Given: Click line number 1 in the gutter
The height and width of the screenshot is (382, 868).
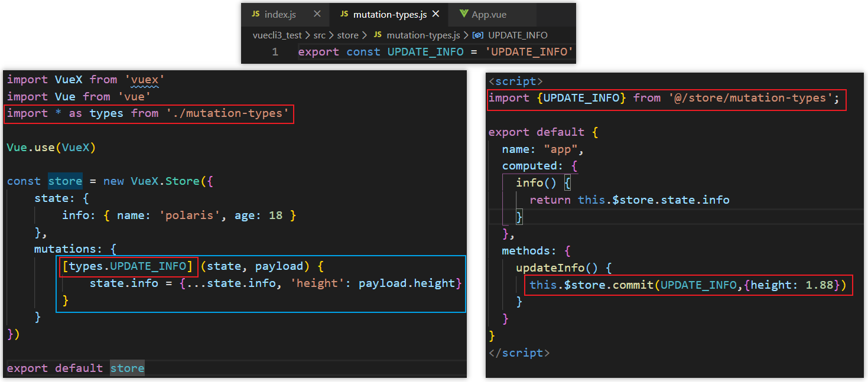Looking at the screenshot, I should (x=275, y=52).
